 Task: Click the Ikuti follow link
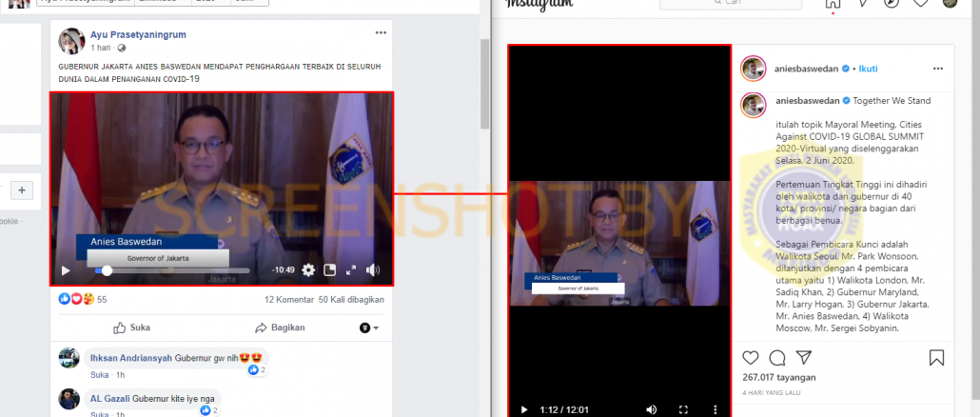pyautogui.click(x=868, y=69)
